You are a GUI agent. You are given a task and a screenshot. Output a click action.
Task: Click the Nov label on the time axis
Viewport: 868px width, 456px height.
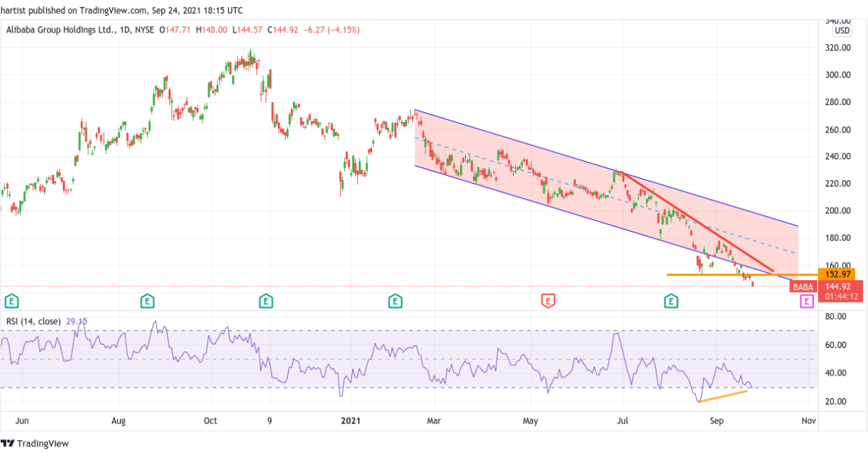pyautogui.click(x=809, y=421)
